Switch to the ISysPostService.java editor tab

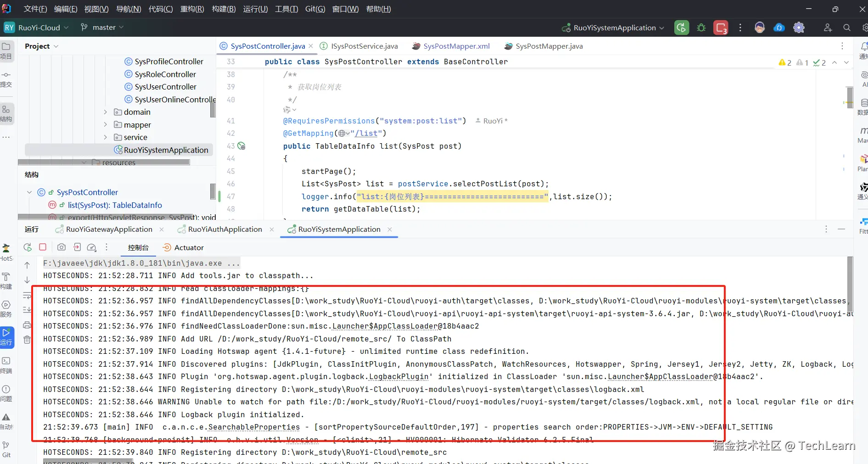(359, 46)
